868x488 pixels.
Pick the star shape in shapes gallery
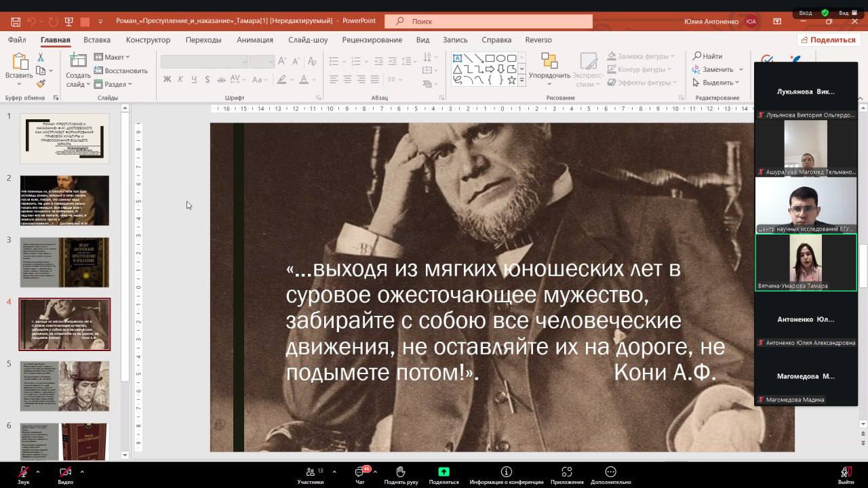tap(511, 80)
